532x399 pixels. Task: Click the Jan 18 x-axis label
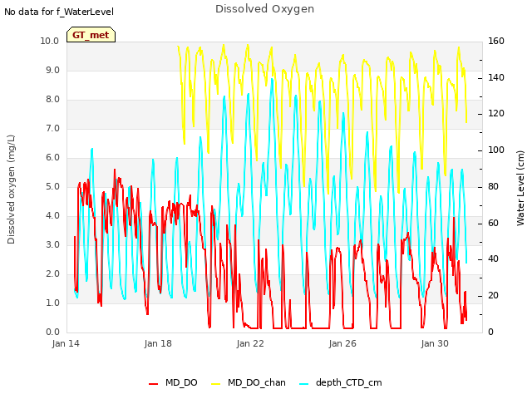pos(158,343)
